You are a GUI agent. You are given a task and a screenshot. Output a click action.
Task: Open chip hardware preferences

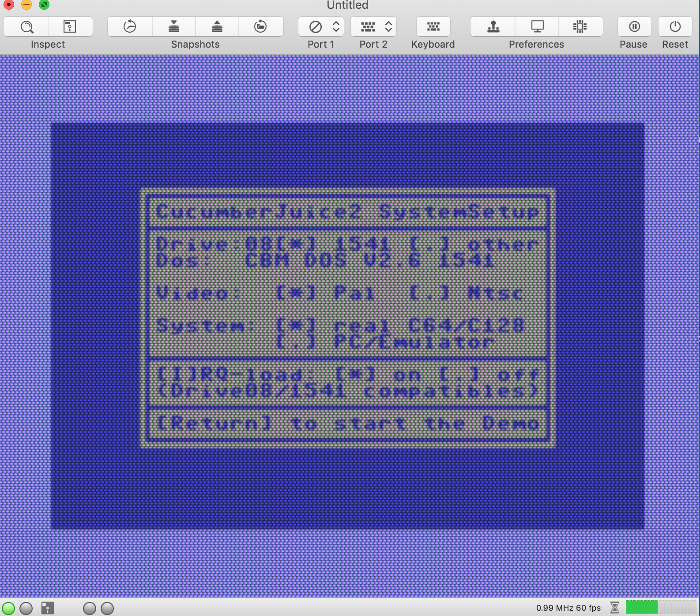(580, 27)
